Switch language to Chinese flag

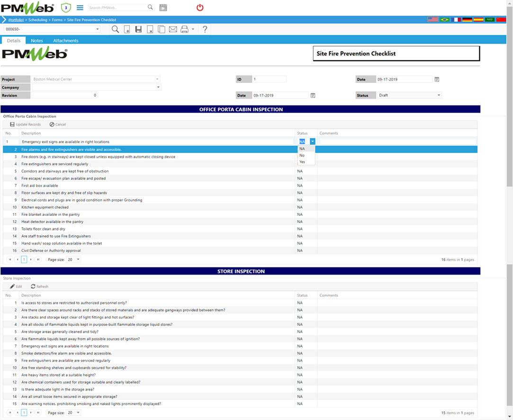click(501, 19)
